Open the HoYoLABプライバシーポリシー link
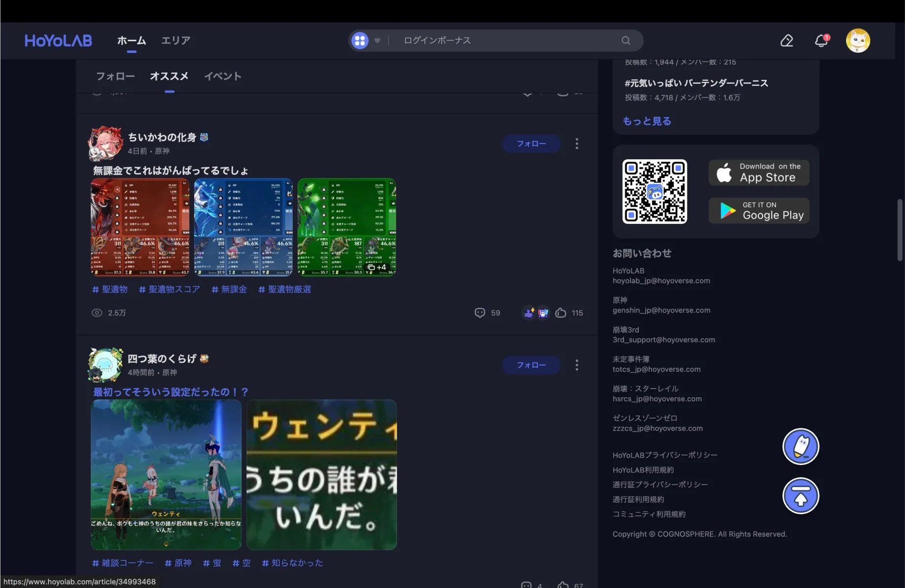The image size is (905, 588). click(665, 455)
